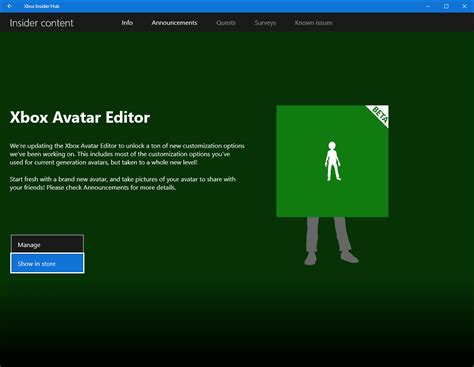Screen dimensions: 474x367
Task: Click the BETA corner ribbon on the tile
Action: 380,115
